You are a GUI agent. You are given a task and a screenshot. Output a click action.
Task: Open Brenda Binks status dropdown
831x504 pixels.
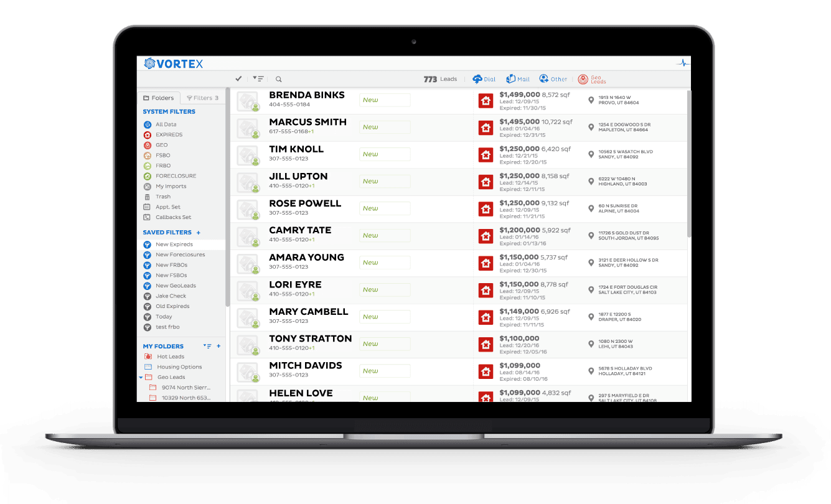(385, 100)
